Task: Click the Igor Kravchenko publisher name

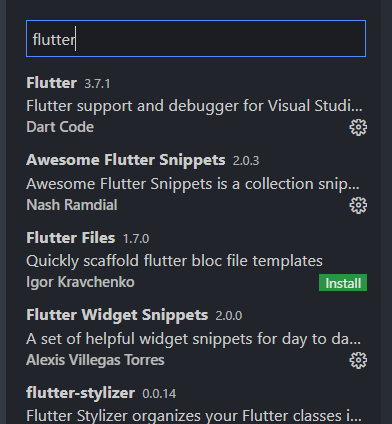Action: pos(80,282)
